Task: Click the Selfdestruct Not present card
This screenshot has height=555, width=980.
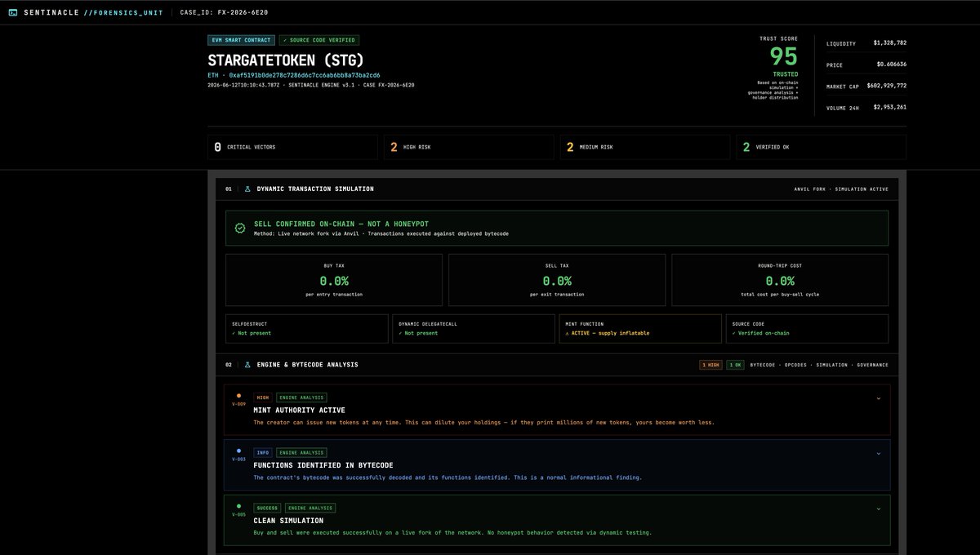Action: click(x=307, y=328)
